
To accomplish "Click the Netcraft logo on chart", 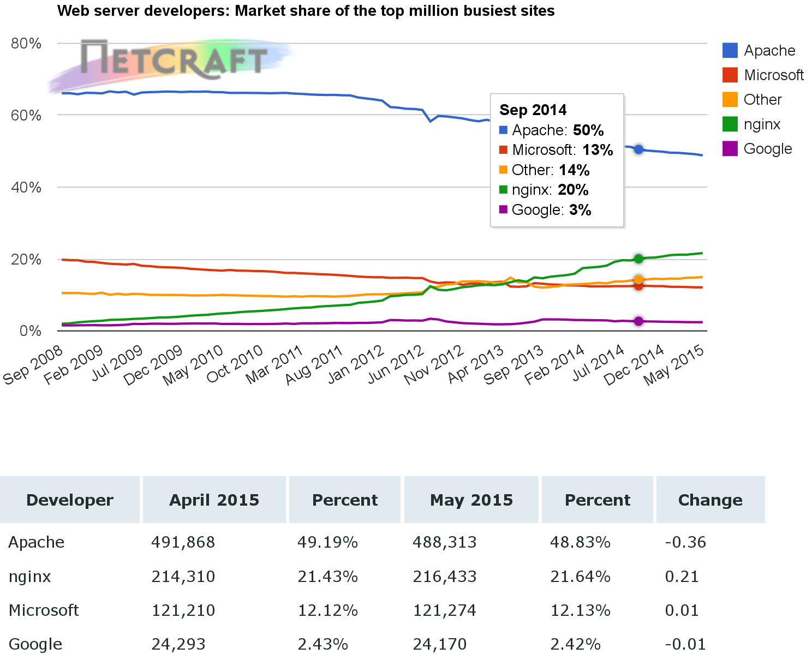I will click(174, 59).
